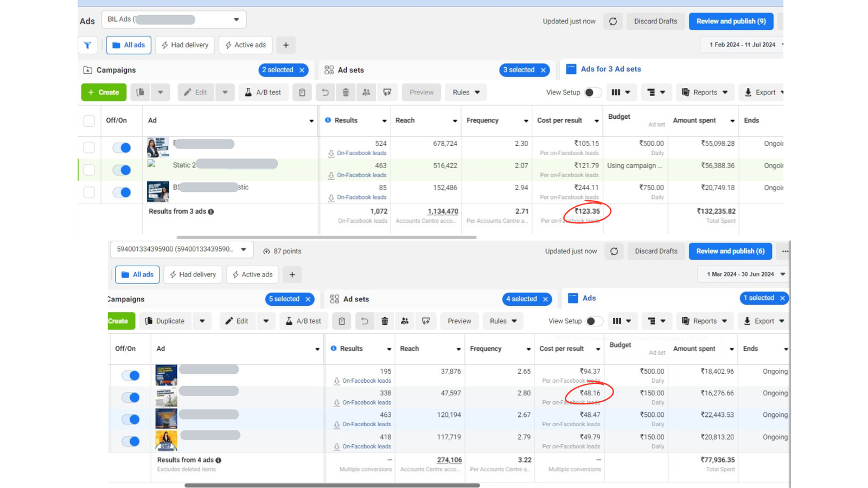This screenshot has height=488, width=868.
Task: Open the BIL Ads account dropdown
Action: (174, 20)
